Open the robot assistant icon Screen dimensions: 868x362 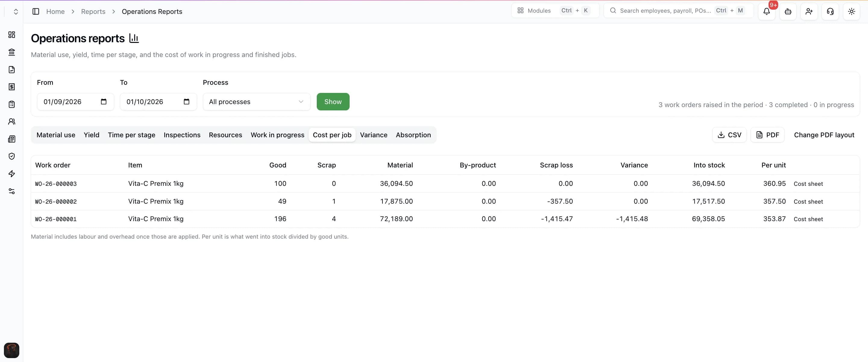pos(788,11)
